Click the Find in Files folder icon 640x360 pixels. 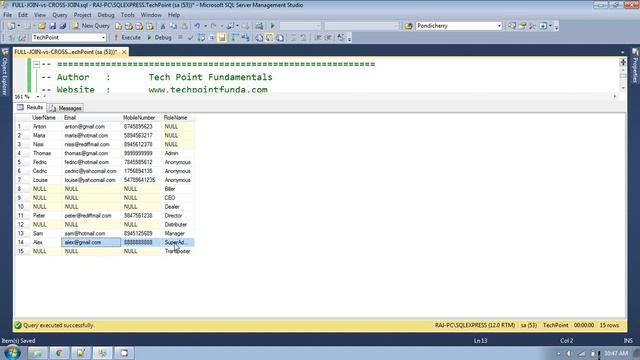(408, 26)
